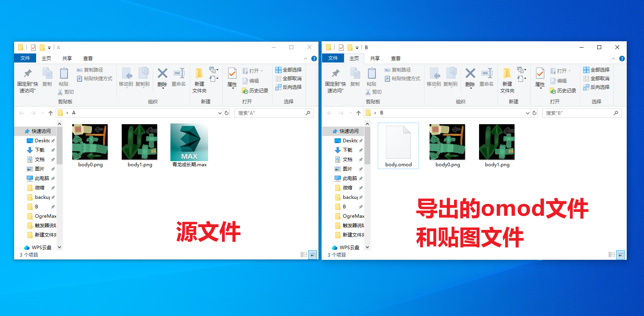Screen dimensions: 644x316
Task: Select body0.png in window B
Action: [x=447, y=146]
